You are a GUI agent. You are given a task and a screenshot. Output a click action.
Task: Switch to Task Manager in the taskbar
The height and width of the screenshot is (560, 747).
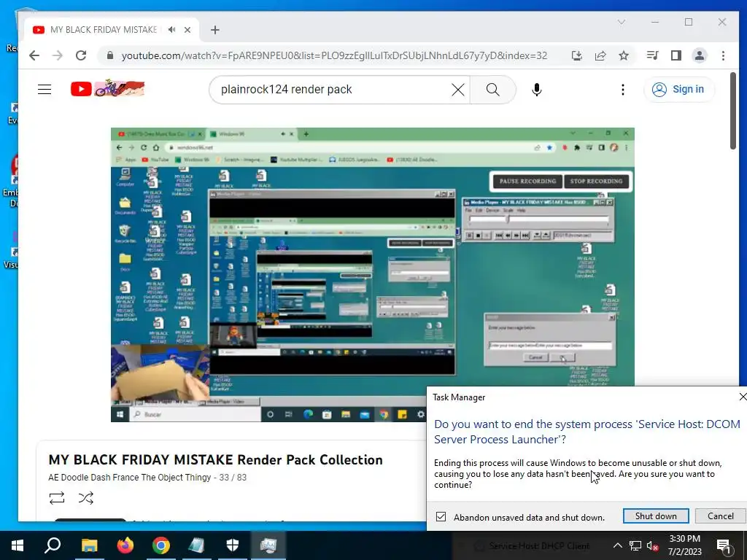[268, 545]
